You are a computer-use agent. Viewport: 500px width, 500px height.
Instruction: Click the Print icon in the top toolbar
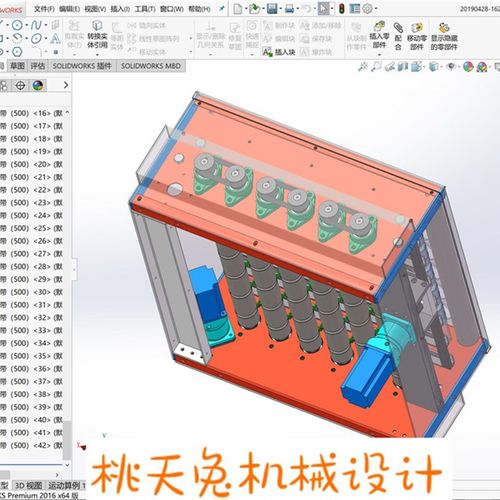289,9
